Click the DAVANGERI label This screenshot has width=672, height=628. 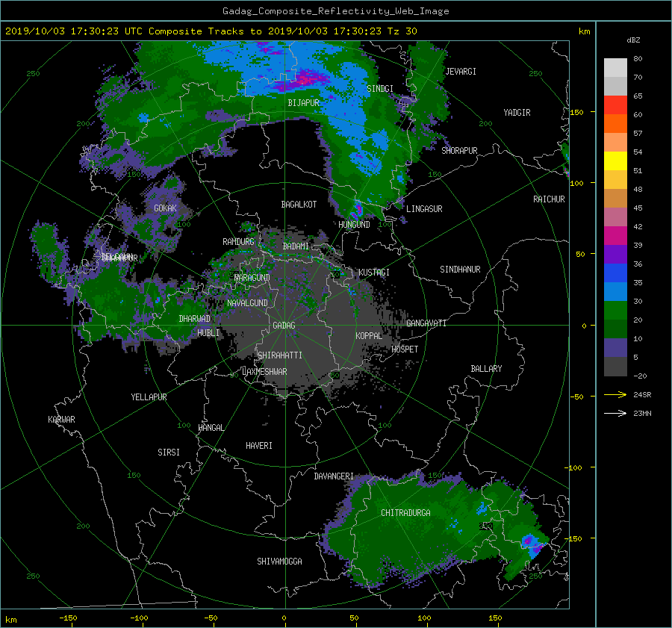coord(334,476)
